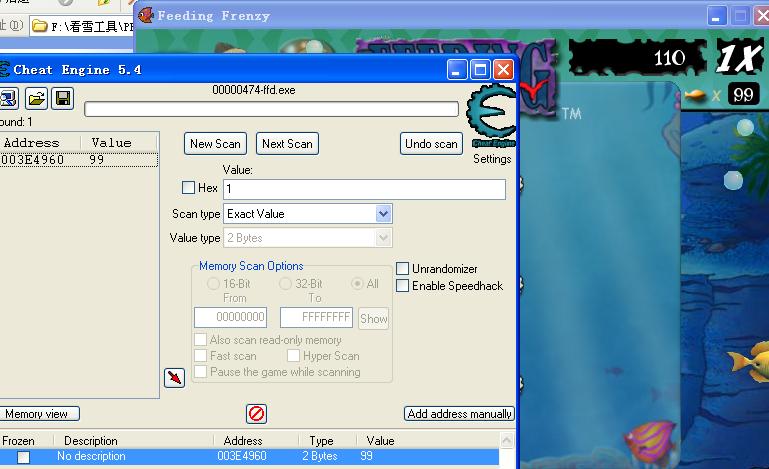Click the Feeding Frenzy title bar fish icon
Screen dimensions: 769x469
[146, 15]
